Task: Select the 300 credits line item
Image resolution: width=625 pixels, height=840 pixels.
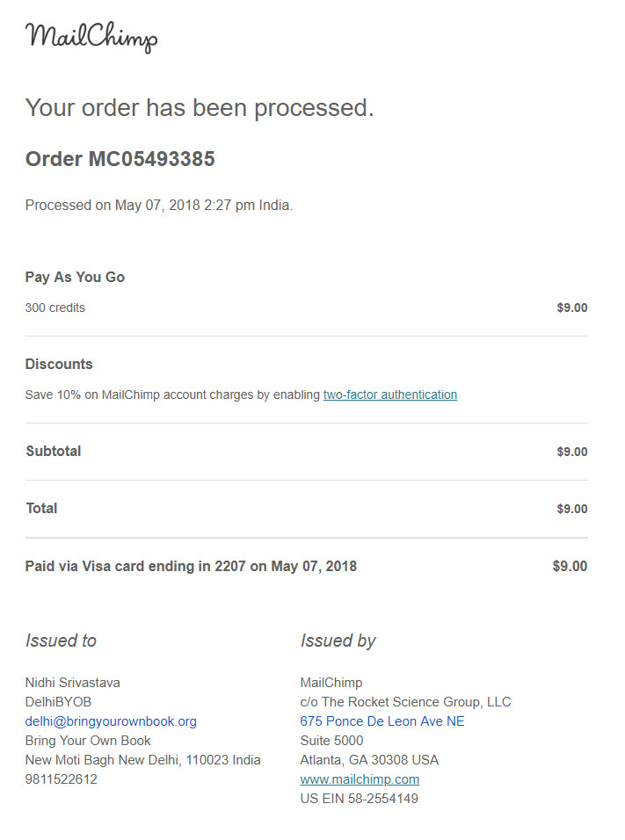Action: 55,308
